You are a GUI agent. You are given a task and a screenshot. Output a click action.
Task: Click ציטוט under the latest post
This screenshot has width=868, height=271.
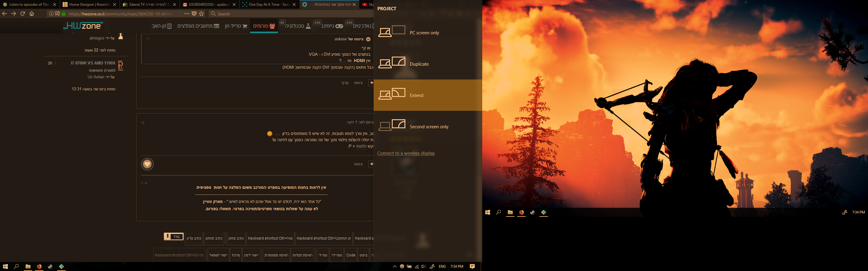(x=358, y=164)
